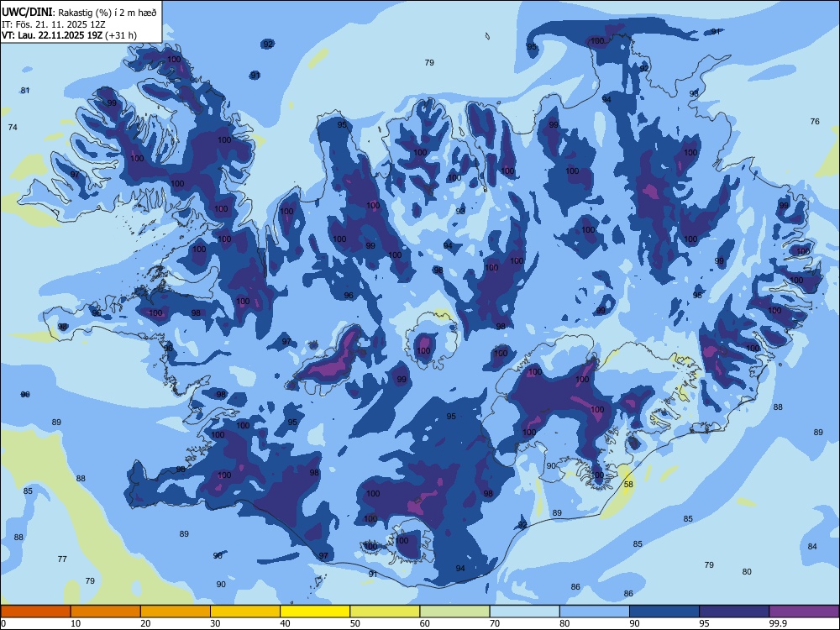Click the '76' humidity value on the map
This screenshot has width=840, height=630.
pyautogui.click(x=815, y=121)
